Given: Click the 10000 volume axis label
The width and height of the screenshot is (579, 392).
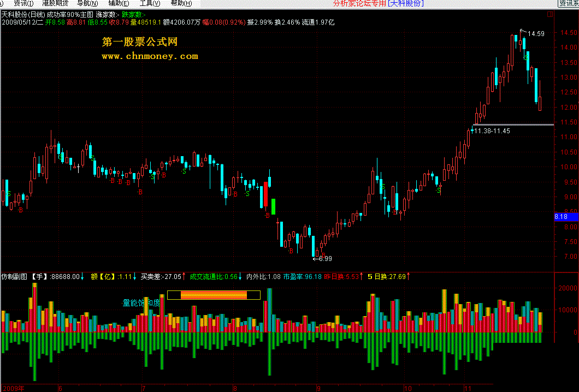Looking at the screenshot, I should coord(568,310).
